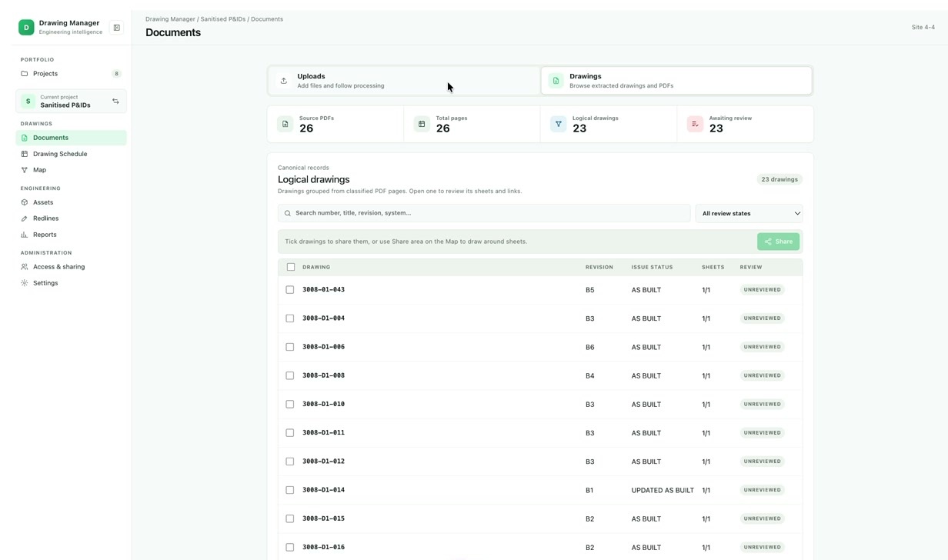The image size is (948, 560).
Task: Click the Source PDFs stat icon
Action: (285, 124)
